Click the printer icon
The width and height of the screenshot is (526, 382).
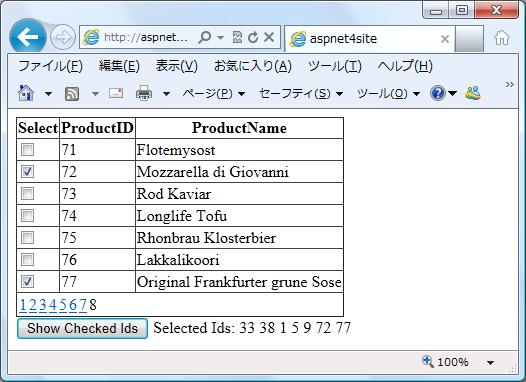coord(144,93)
